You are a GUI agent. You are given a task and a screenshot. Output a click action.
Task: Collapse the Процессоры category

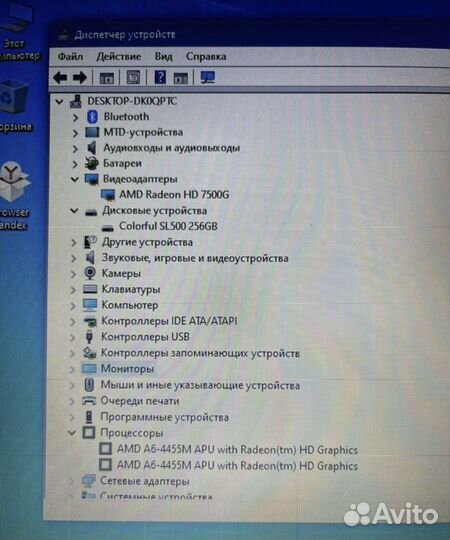click(72, 433)
